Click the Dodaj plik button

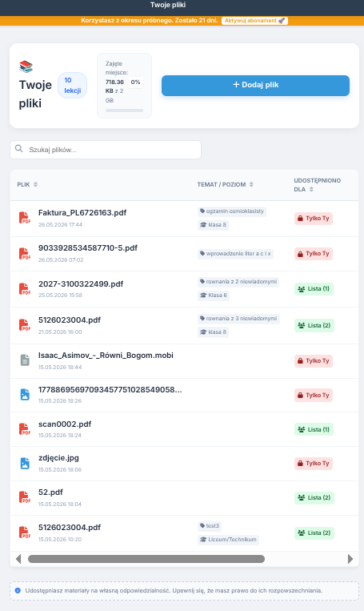tap(255, 85)
